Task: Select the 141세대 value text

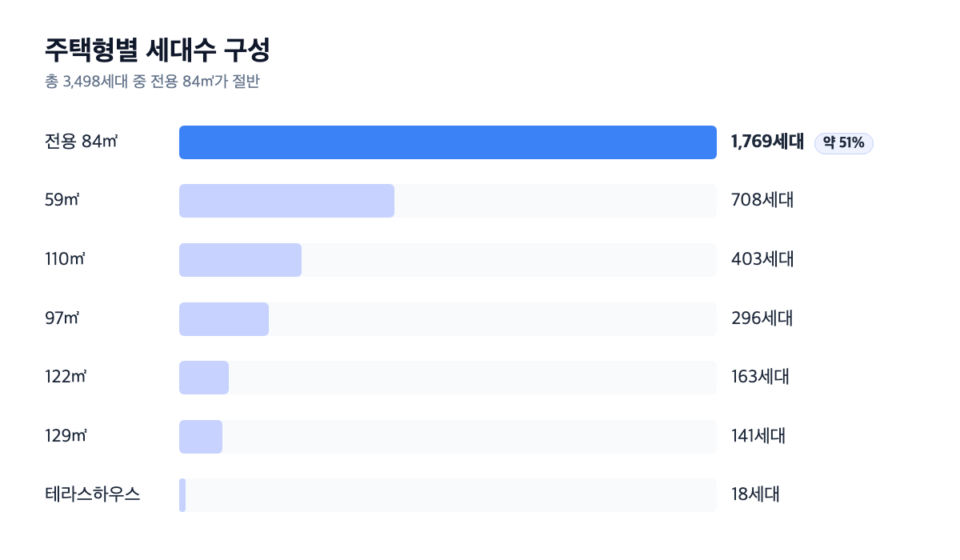Action: point(759,436)
